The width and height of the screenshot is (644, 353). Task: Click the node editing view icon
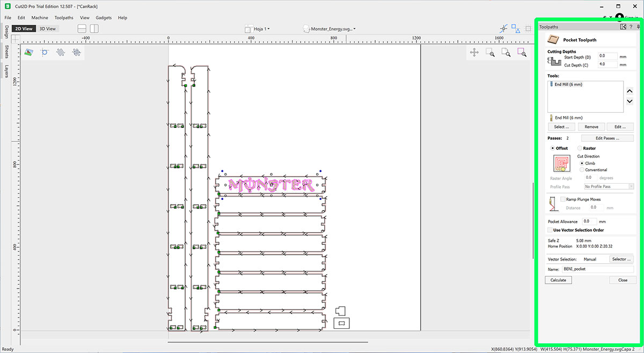click(x=45, y=52)
